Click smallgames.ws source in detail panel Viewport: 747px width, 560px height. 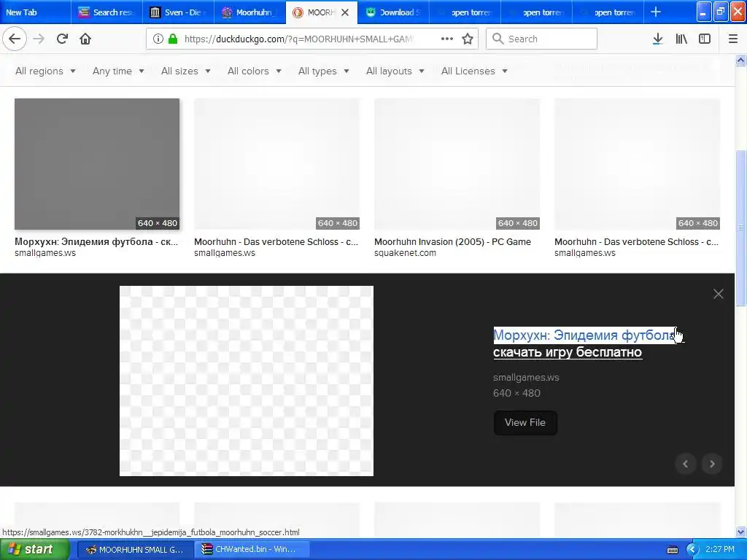click(526, 377)
